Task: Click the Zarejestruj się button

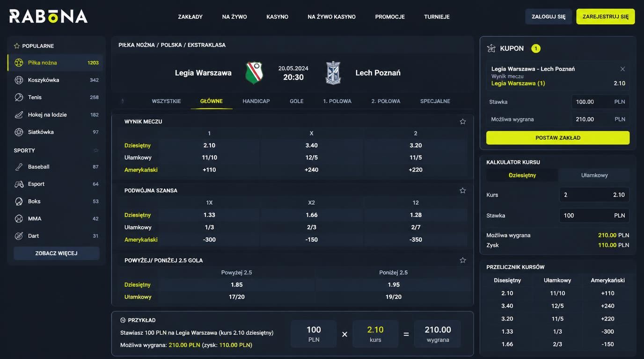Action: [606, 16]
